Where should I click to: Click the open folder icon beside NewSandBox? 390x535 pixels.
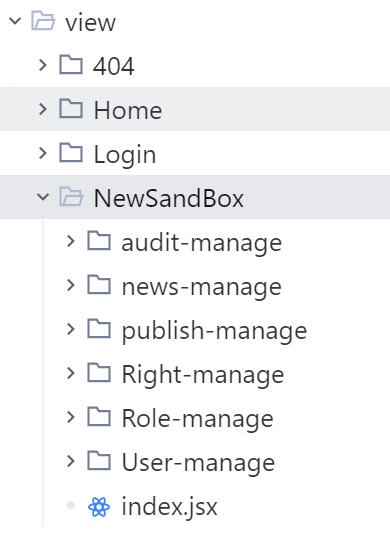pyautogui.click(x=71, y=197)
